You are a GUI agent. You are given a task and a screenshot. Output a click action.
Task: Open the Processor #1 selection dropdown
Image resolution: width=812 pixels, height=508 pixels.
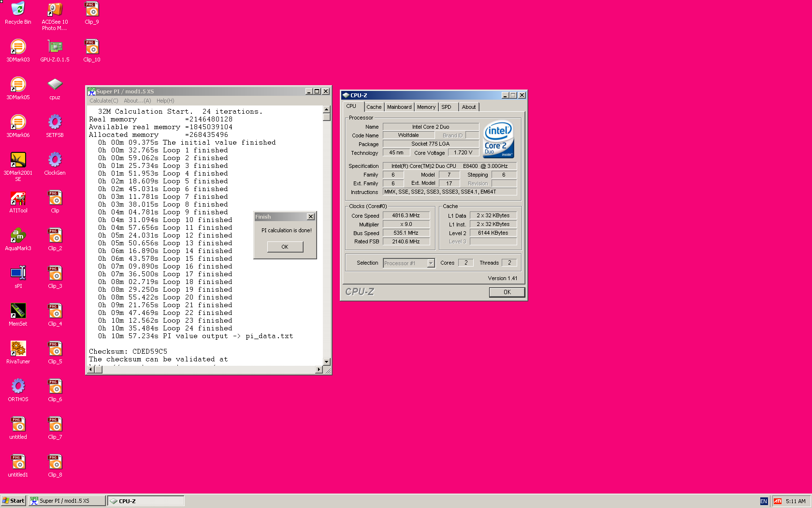pyautogui.click(x=409, y=263)
